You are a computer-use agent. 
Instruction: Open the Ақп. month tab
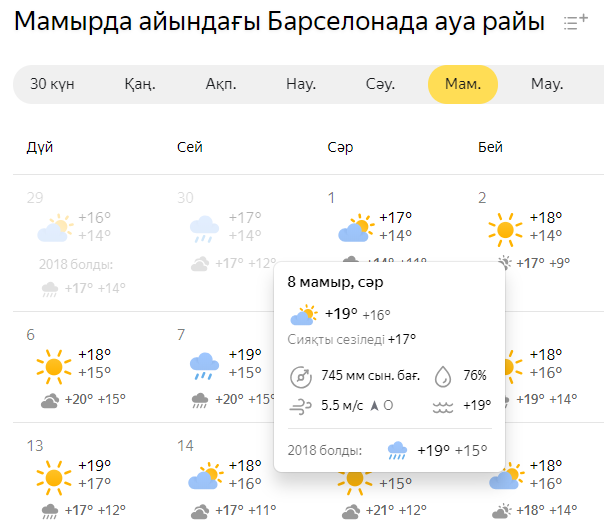221,84
